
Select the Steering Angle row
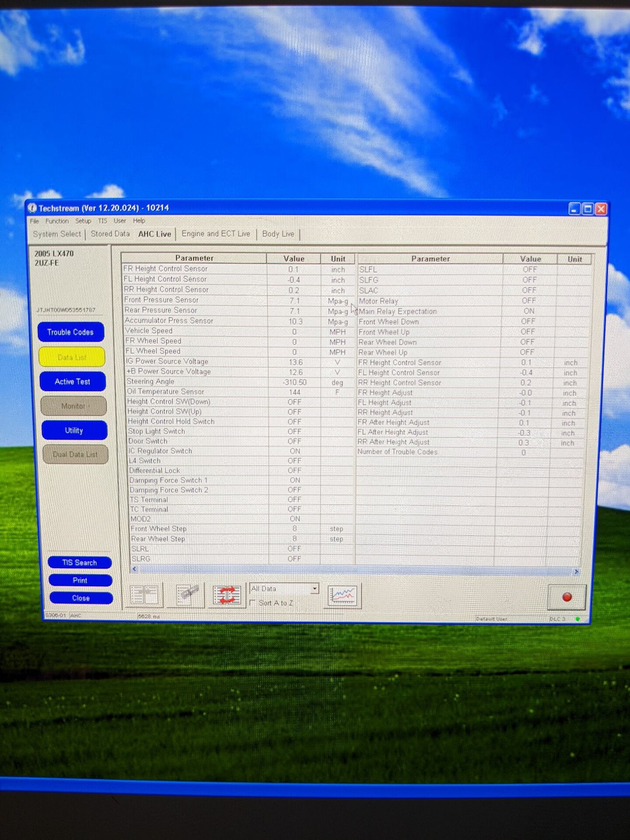(x=240, y=381)
